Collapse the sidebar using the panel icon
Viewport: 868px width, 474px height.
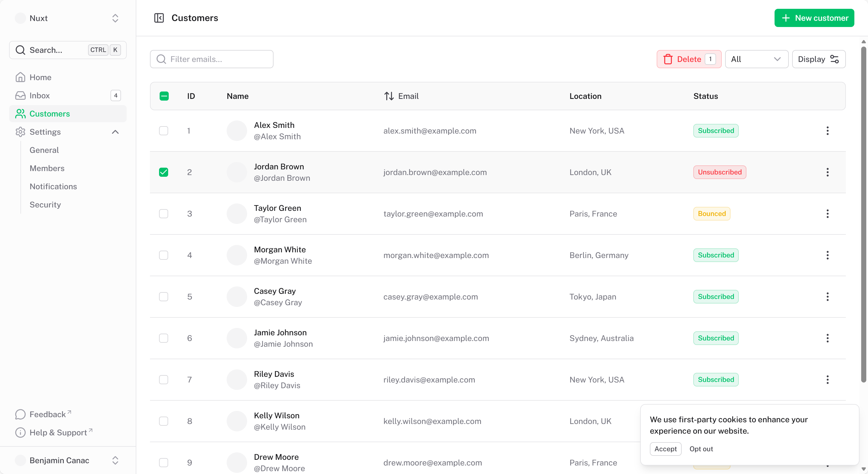(159, 18)
